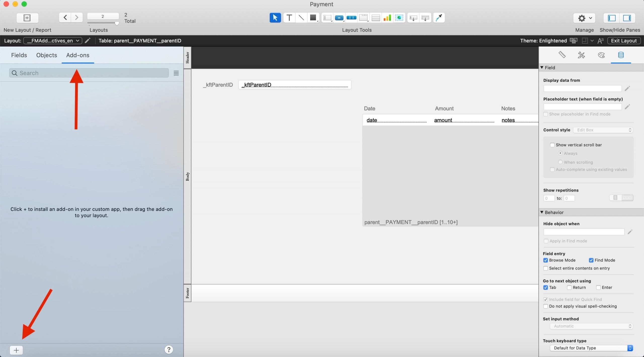
Task: Open screen stencil size dropdown
Action: 592,41
